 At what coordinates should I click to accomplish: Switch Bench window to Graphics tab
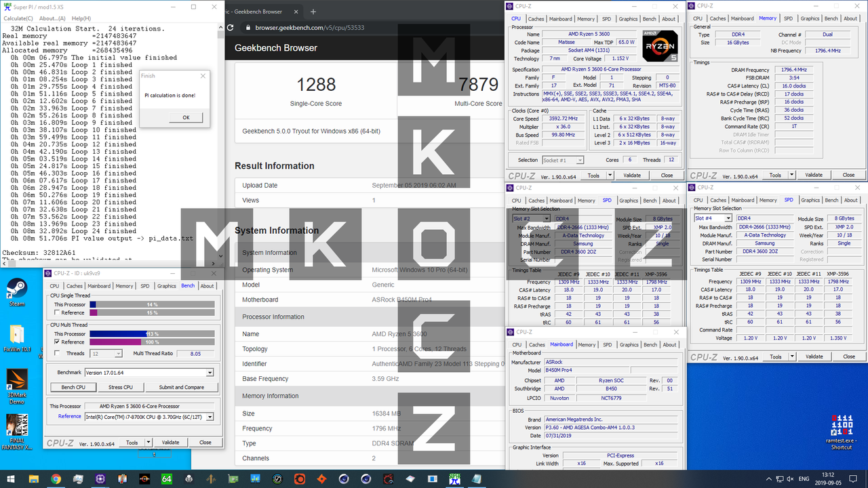point(166,286)
